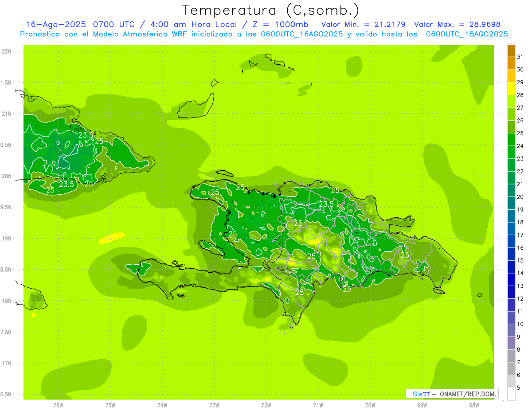
Task: Click the legend value 8
Action: tap(518, 349)
